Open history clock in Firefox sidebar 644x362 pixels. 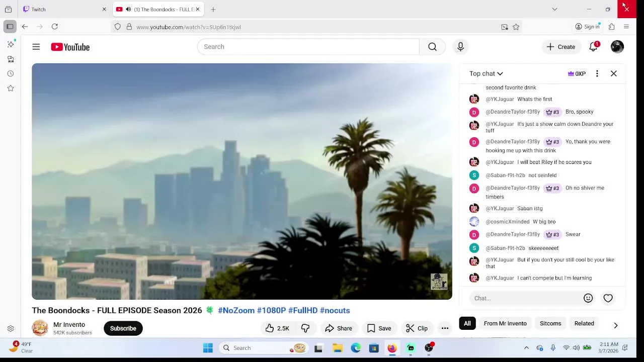11,73
